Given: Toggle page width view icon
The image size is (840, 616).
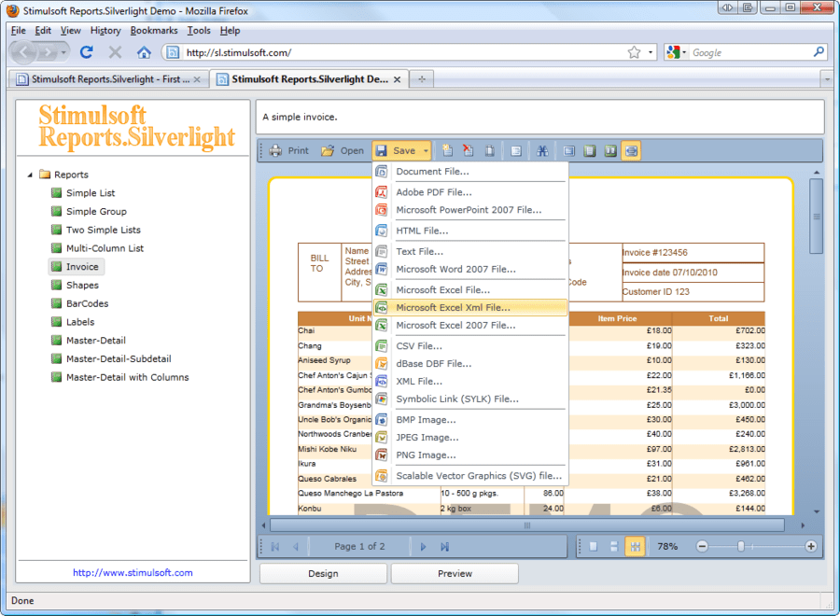Looking at the screenshot, I should tap(632, 151).
